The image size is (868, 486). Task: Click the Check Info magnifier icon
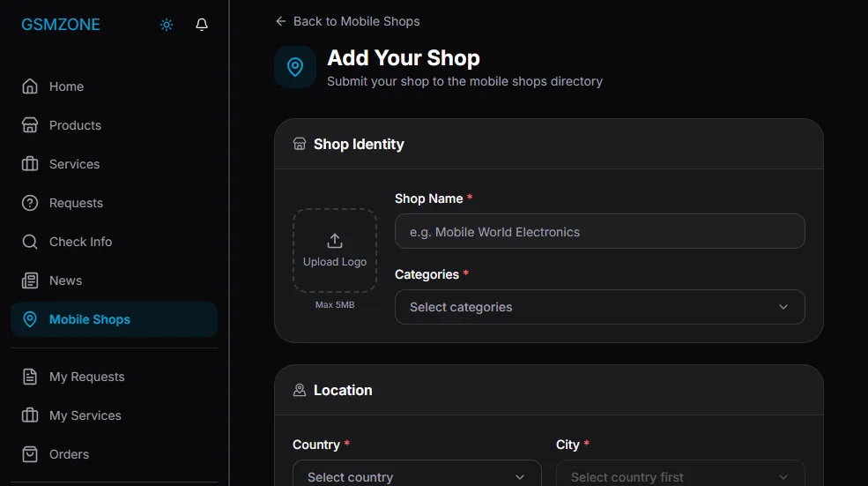pyautogui.click(x=30, y=242)
